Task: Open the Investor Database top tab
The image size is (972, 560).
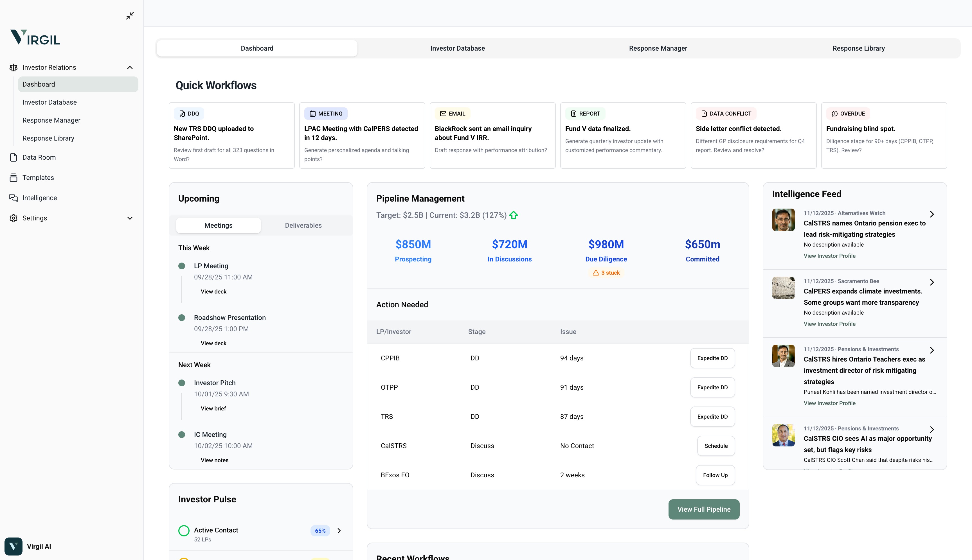Action: point(458,48)
